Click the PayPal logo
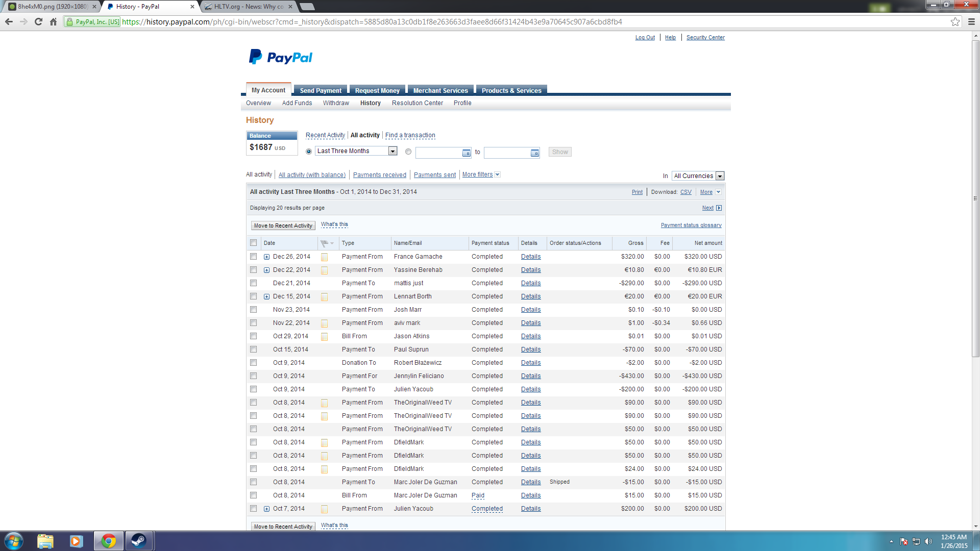The width and height of the screenshot is (980, 551). coord(281,57)
